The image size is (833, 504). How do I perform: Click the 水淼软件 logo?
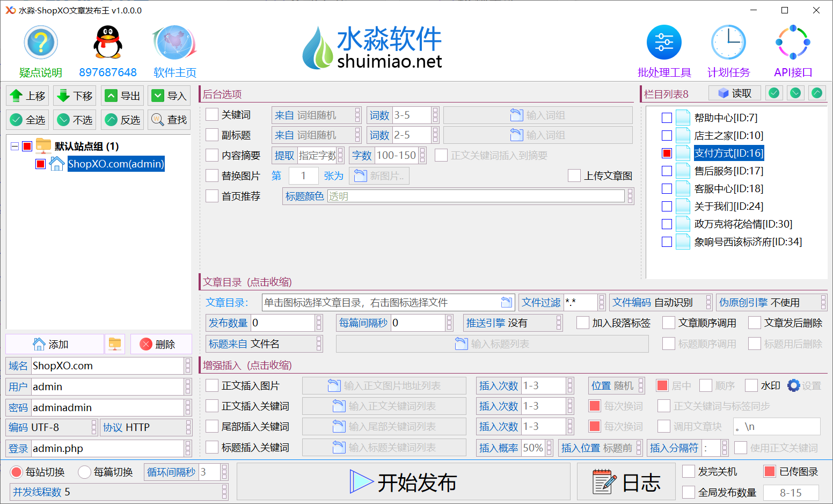(371, 47)
